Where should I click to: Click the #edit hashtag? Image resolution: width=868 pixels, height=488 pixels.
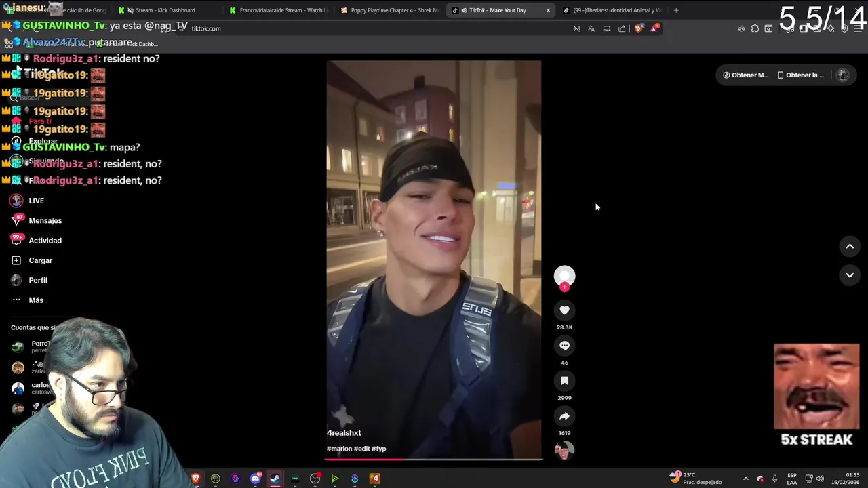point(361,449)
